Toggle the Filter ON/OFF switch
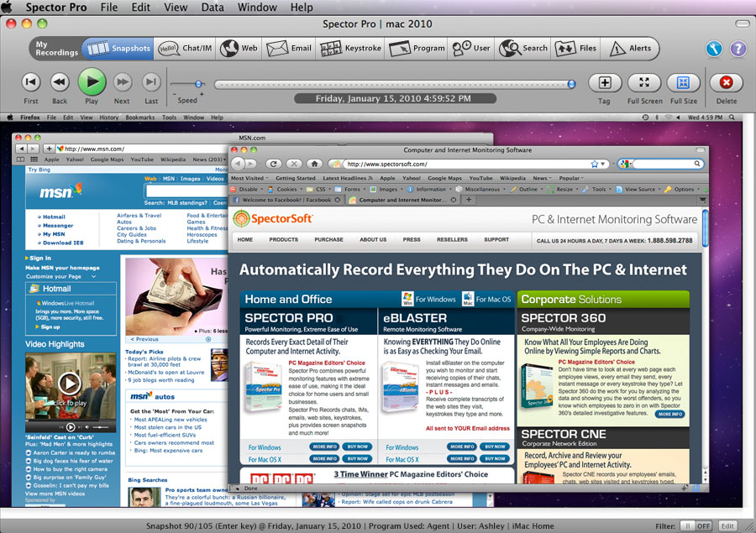Viewport: 756px width, 533px height. (x=696, y=525)
